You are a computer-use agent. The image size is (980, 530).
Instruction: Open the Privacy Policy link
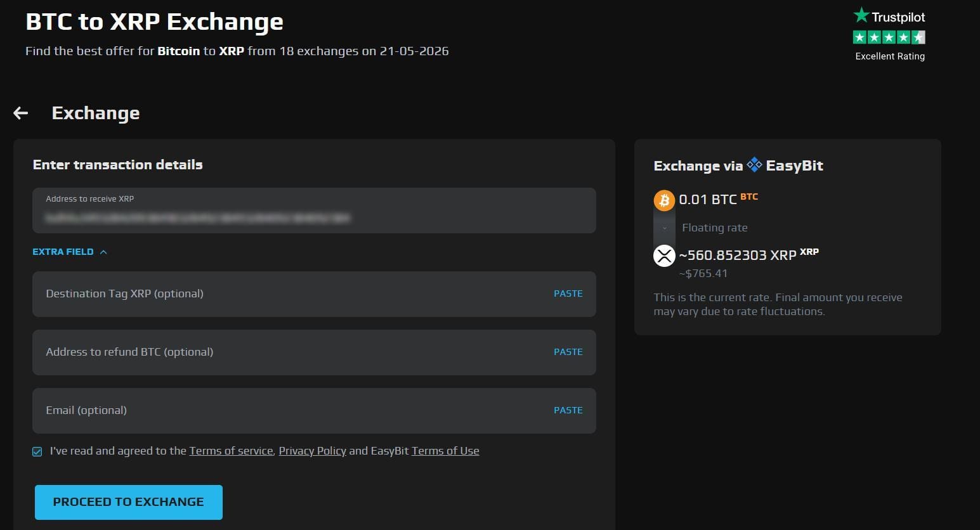312,451
